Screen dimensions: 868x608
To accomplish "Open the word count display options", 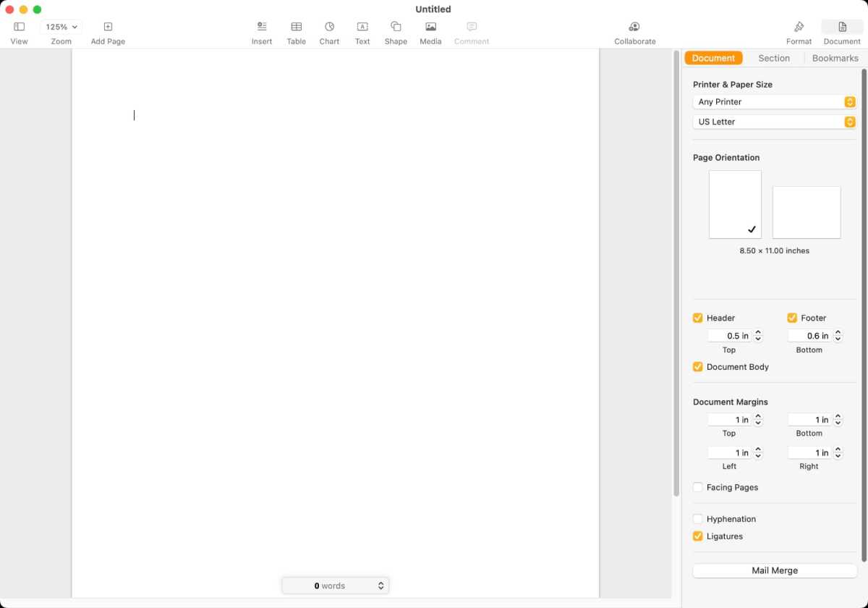I will pos(380,585).
